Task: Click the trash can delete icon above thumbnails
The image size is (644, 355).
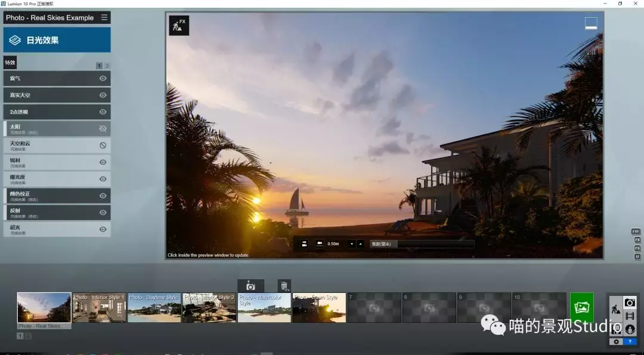Action: pos(284,286)
